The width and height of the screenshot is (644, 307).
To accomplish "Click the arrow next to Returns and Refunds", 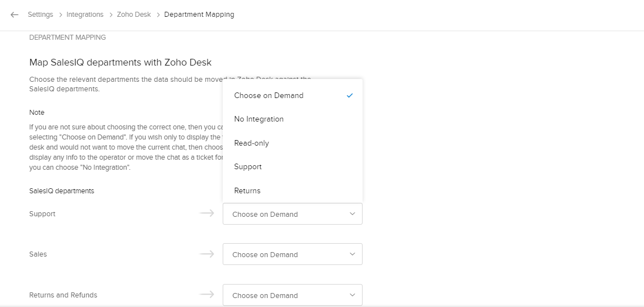I will tap(207, 295).
